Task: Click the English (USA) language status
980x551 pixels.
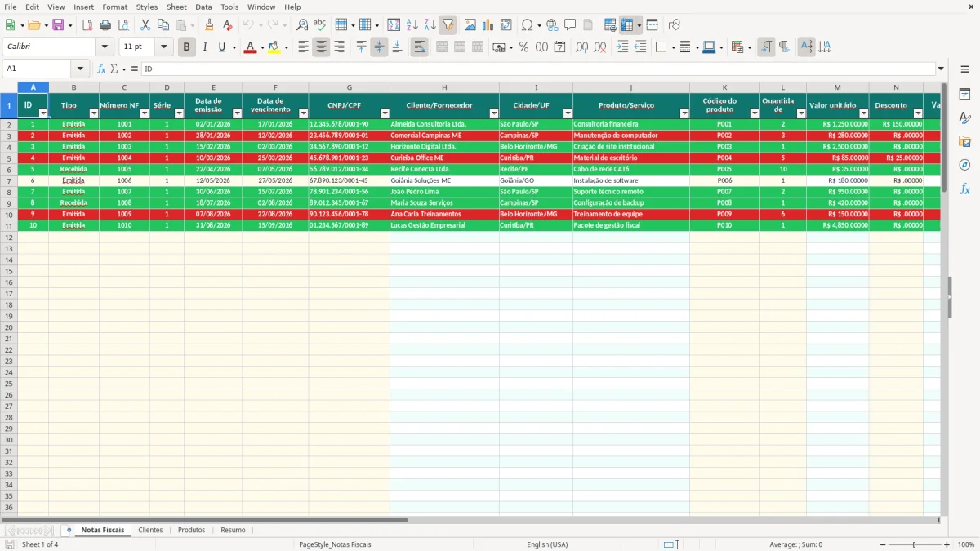Action: 547,544
